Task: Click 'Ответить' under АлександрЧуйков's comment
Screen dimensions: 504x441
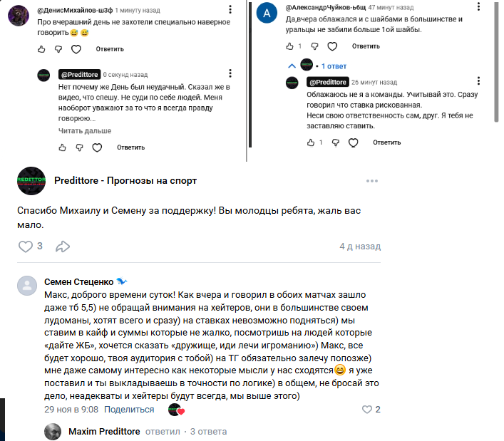Action: [x=365, y=46]
